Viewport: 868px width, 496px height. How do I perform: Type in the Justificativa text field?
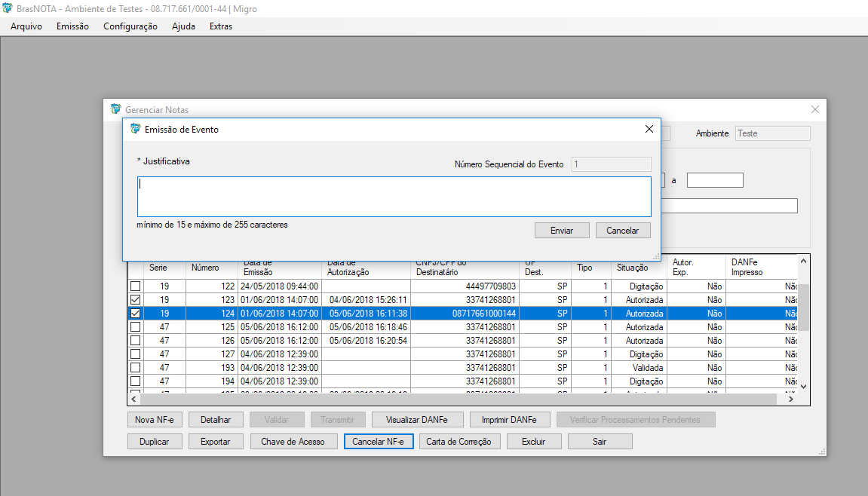point(394,197)
